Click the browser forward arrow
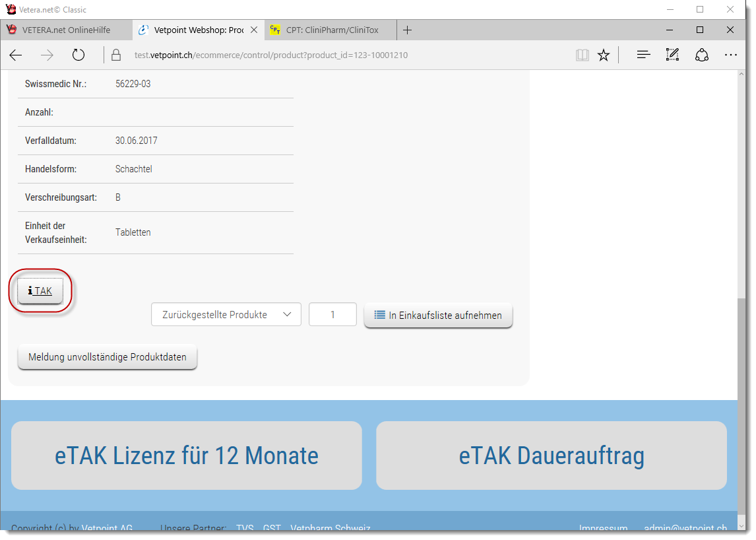 (47, 55)
